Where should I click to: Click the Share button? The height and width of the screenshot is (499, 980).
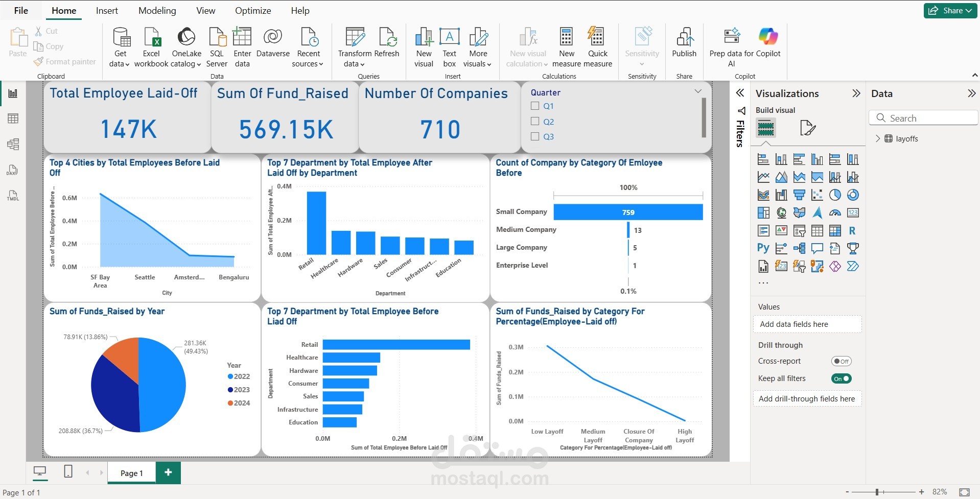(x=950, y=11)
